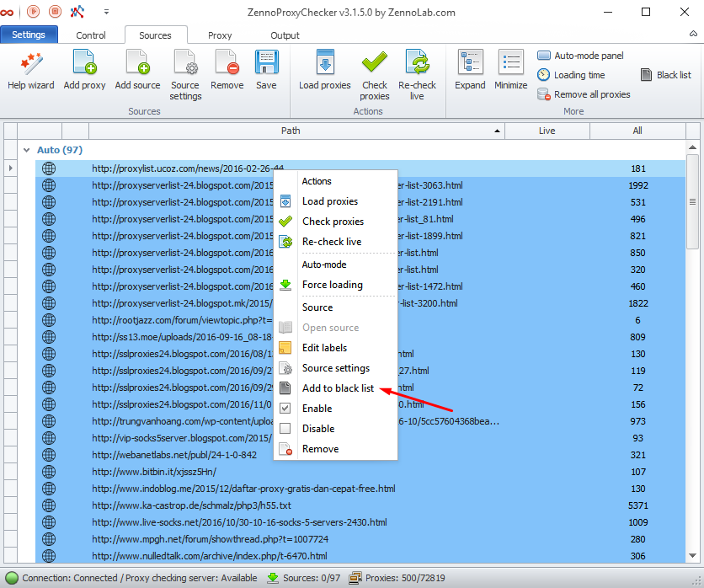Click the scrollbar down arrow
Viewport: 704px width, 588px height.
(x=692, y=556)
